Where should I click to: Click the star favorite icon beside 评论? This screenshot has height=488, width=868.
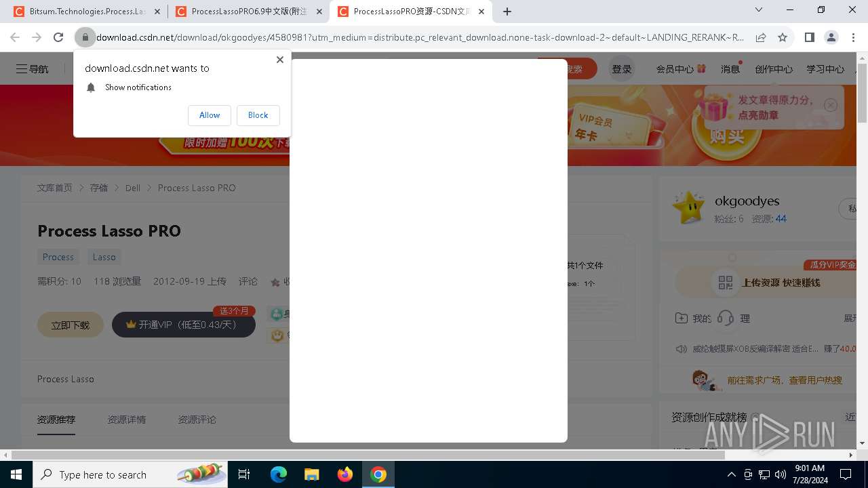pos(275,282)
